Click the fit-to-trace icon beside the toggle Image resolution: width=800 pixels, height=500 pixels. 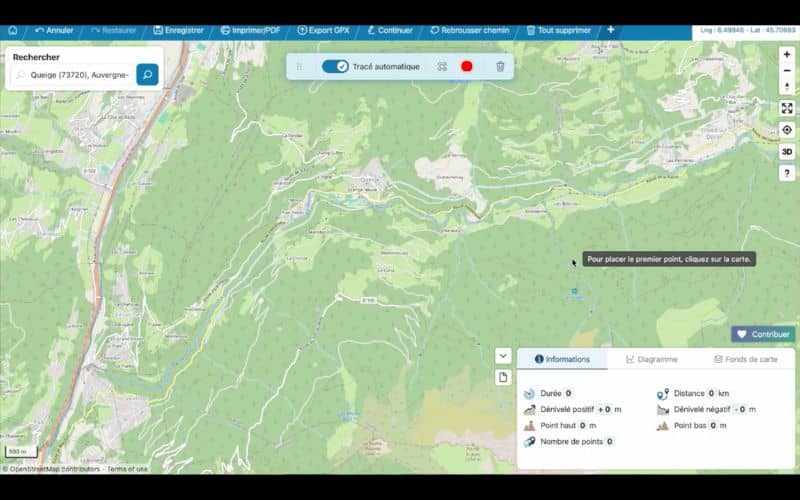(x=442, y=66)
